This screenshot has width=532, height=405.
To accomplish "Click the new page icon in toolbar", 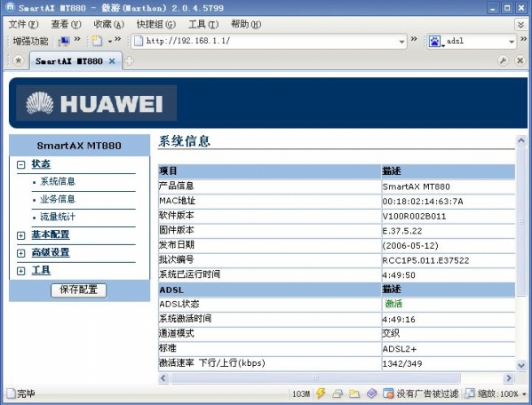I will point(97,42).
